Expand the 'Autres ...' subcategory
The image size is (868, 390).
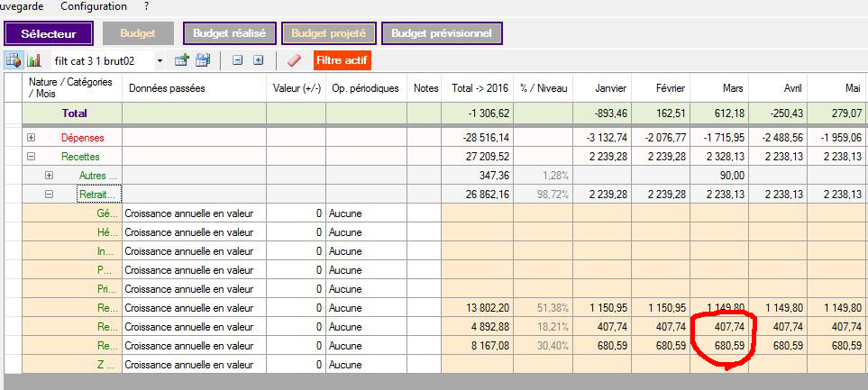click(x=50, y=175)
